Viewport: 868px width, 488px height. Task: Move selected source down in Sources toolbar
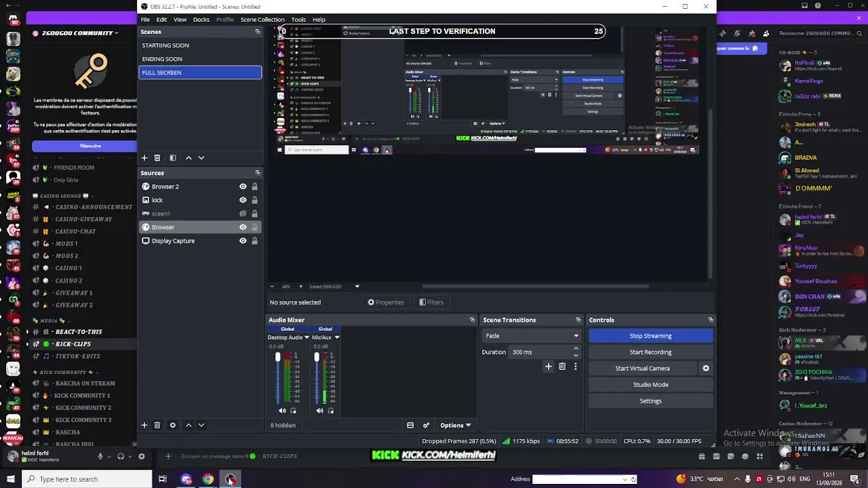point(201,425)
